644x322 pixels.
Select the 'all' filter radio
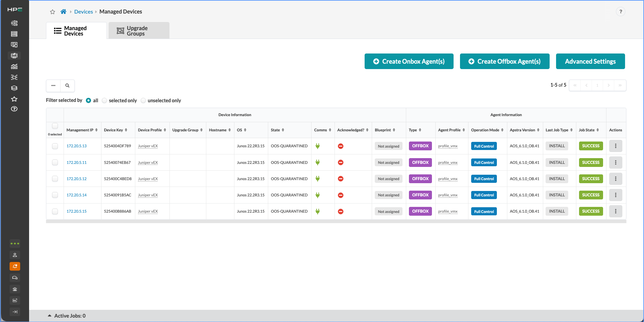[89, 101]
